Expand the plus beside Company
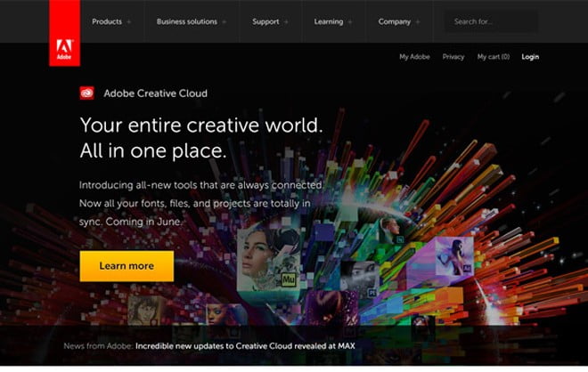The height and width of the screenshot is (372, 588). (418, 21)
